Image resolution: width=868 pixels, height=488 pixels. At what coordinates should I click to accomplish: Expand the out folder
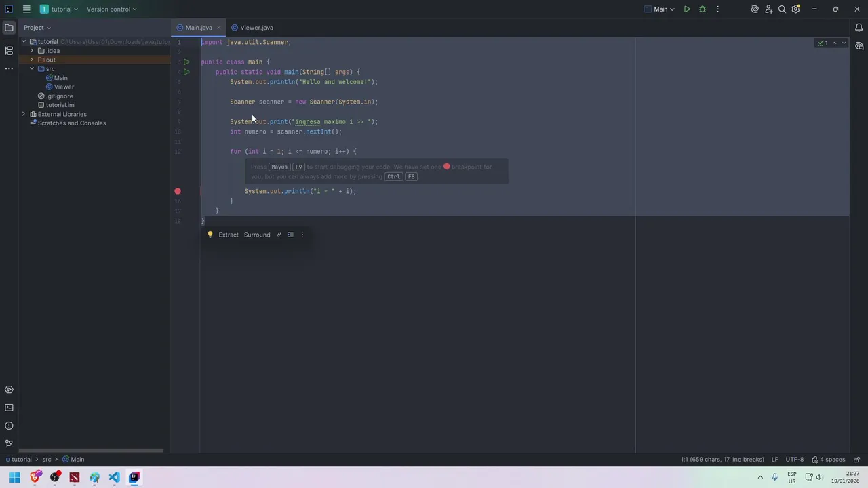(32, 60)
